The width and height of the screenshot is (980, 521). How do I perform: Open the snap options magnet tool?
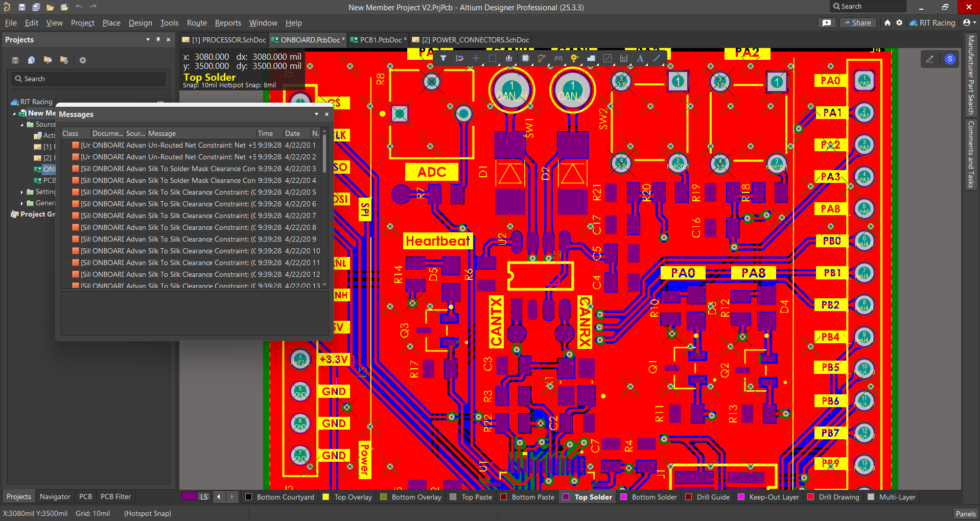pyautogui.click(x=459, y=58)
